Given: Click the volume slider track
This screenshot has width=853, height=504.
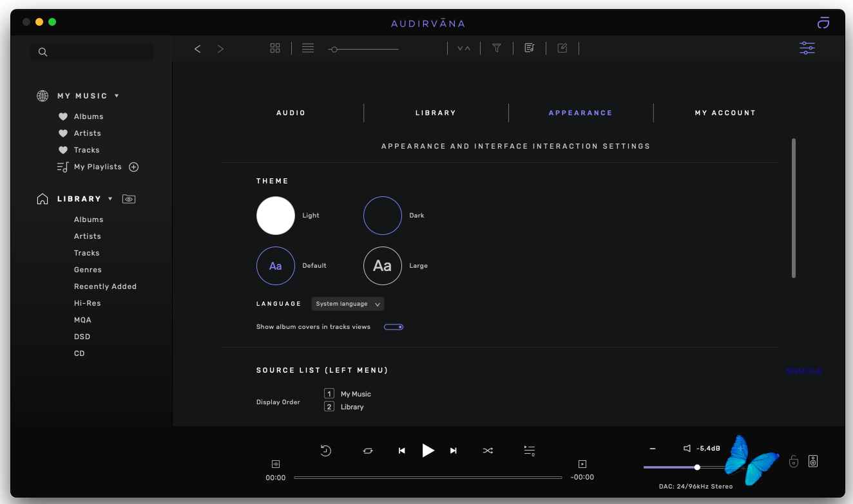Looking at the screenshot, I should click(693, 467).
